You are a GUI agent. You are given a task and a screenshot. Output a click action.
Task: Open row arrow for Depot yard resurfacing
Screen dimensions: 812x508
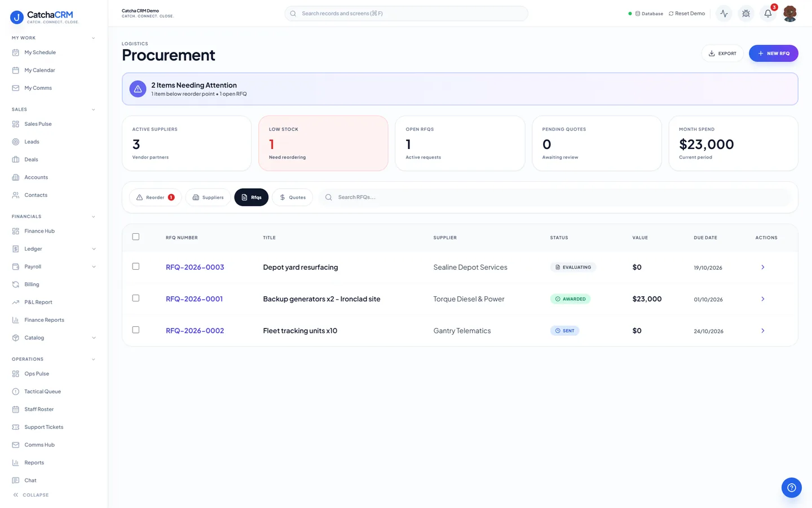pos(763,267)
